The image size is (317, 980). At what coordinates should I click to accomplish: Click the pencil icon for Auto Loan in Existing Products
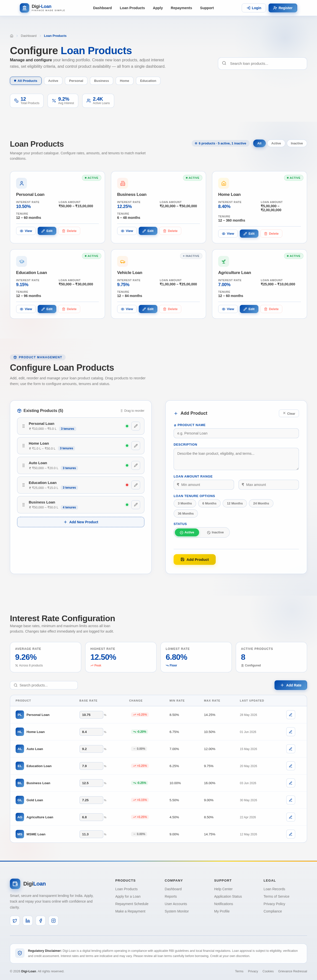[x=136, y=465]
